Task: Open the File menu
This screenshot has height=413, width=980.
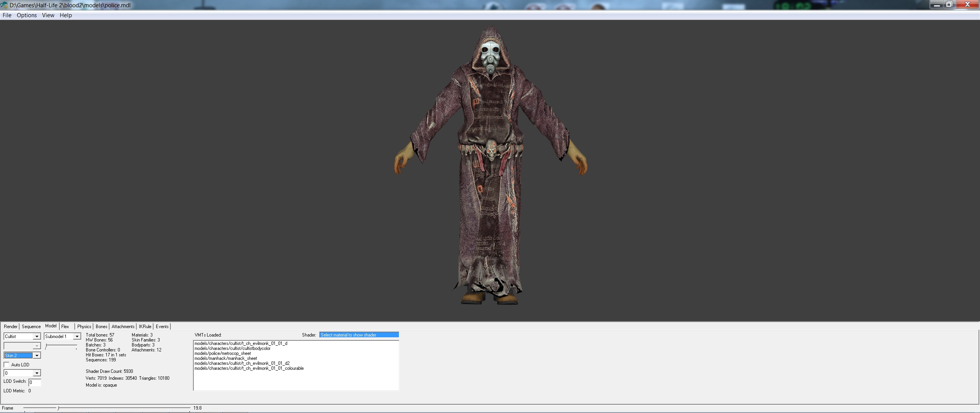Action: click(x=7, y=15)
